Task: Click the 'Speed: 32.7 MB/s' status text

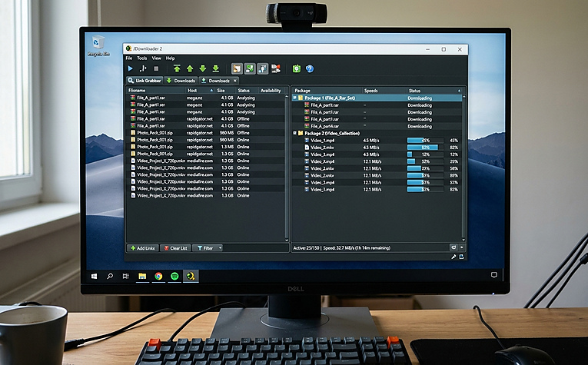Action: click(340, 247)
